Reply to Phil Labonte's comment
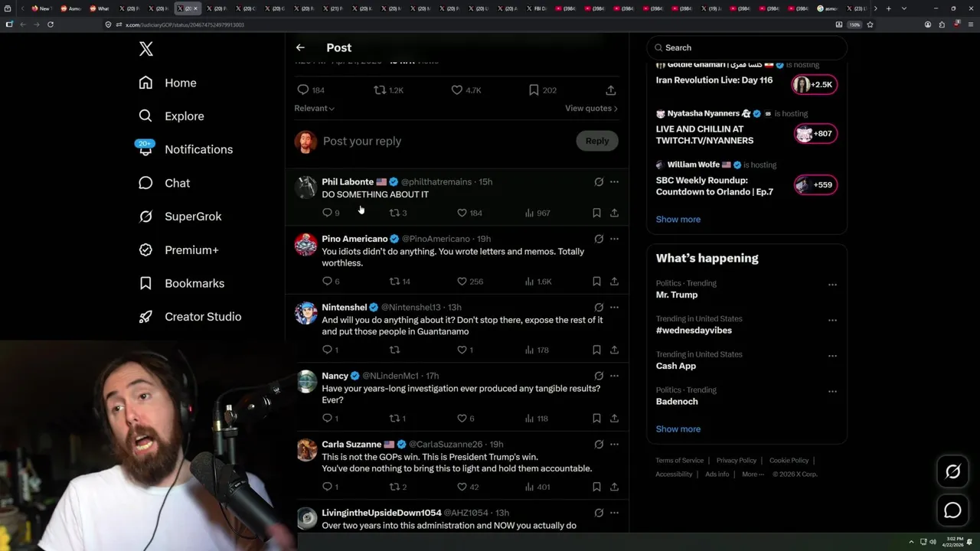Image resolution: width=980 pixels, height=551 pixels. pyautogui.click(x=328, y=213)
